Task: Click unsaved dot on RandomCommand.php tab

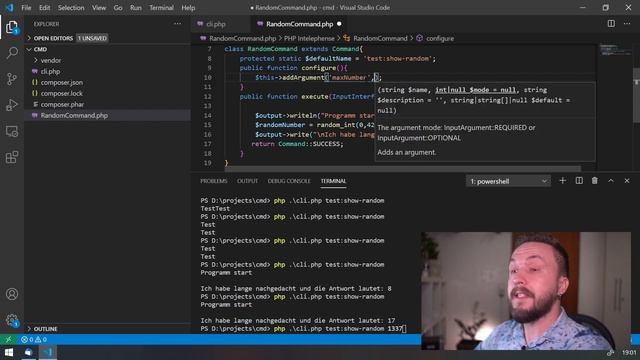Action: pyautogui.click(x=339, y=24)
